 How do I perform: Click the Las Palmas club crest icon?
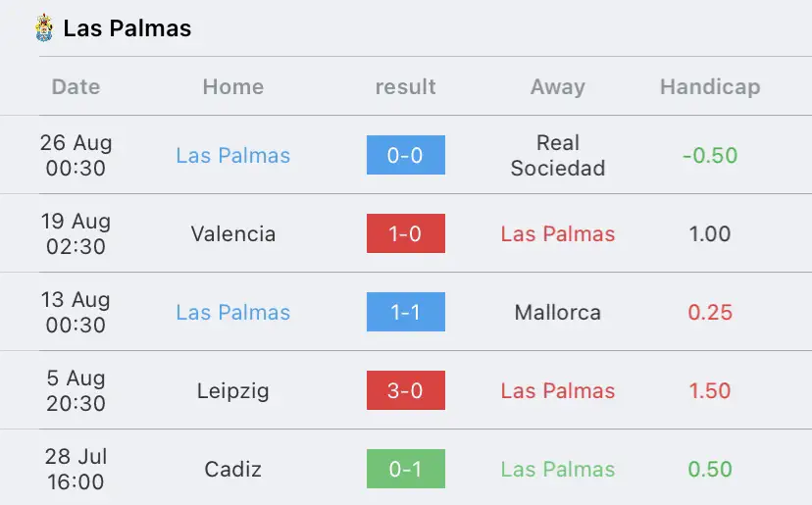pos(44,28)
